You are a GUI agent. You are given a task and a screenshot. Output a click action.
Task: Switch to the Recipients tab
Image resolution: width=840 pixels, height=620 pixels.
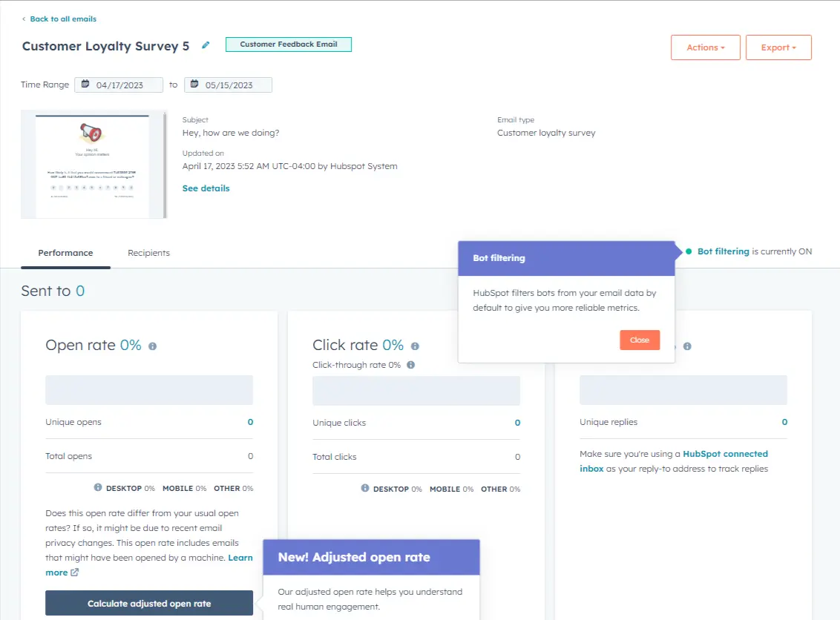click(x=148, y=253)
